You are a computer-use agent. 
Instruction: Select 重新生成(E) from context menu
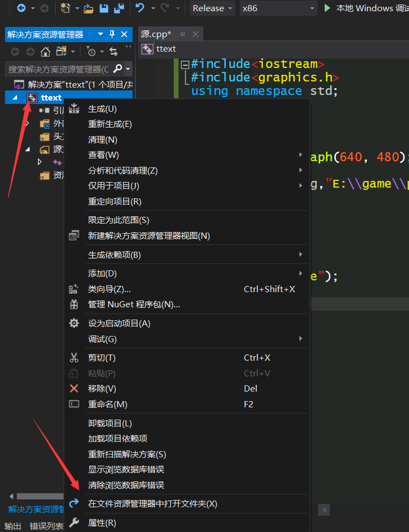tap(187, 124)
